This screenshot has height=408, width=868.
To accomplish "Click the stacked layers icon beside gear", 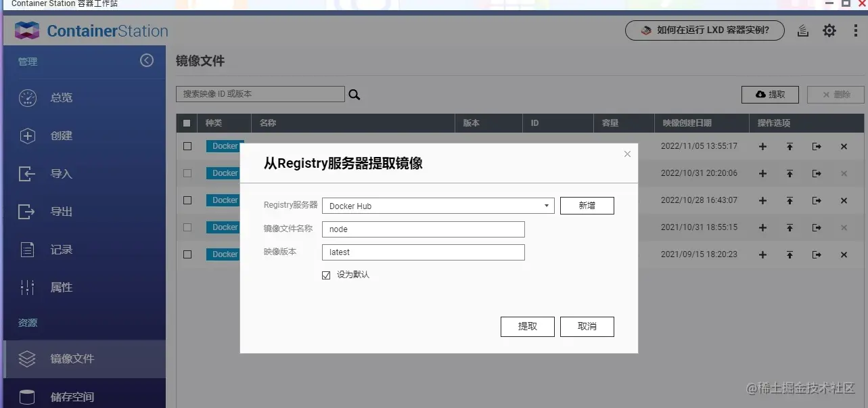I will 803,30.
